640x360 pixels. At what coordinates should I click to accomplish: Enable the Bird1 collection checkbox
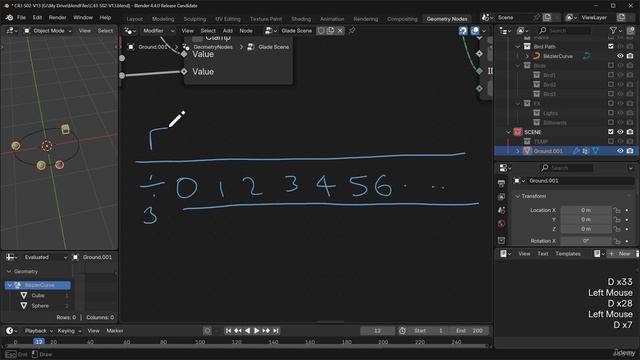click(611, 75)
